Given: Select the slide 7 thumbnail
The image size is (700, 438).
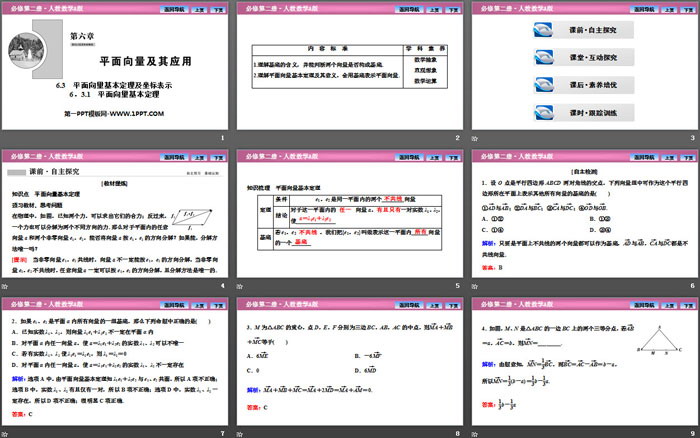Looking at the screenshot, I should pyautogui.click(x=115, y=365).
